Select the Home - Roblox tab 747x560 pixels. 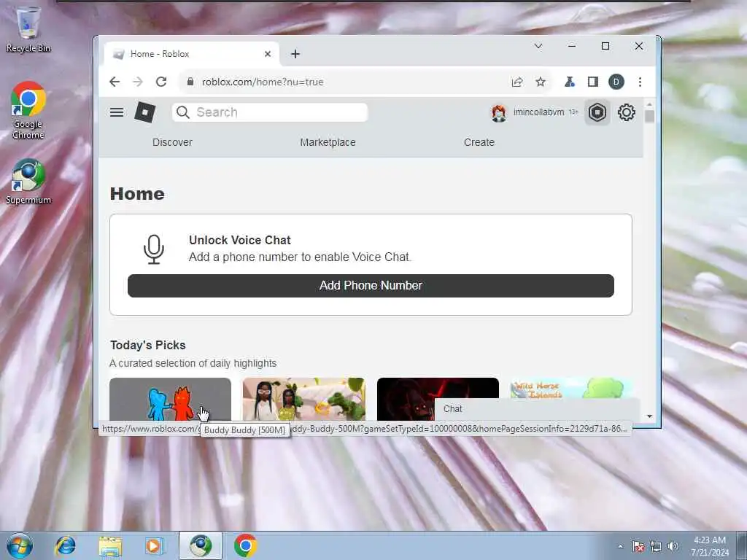point(192,54)
